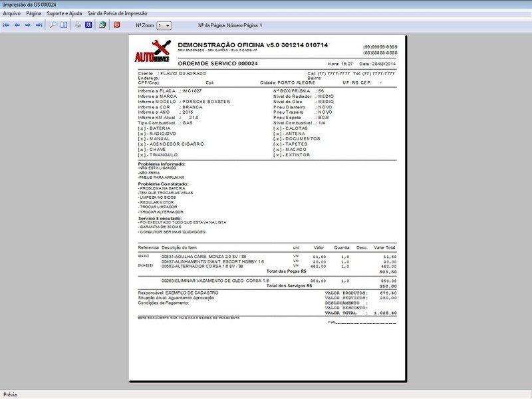
Task: Click Situação Atual: Aguardando Aprovação
Action: [176, 297]
